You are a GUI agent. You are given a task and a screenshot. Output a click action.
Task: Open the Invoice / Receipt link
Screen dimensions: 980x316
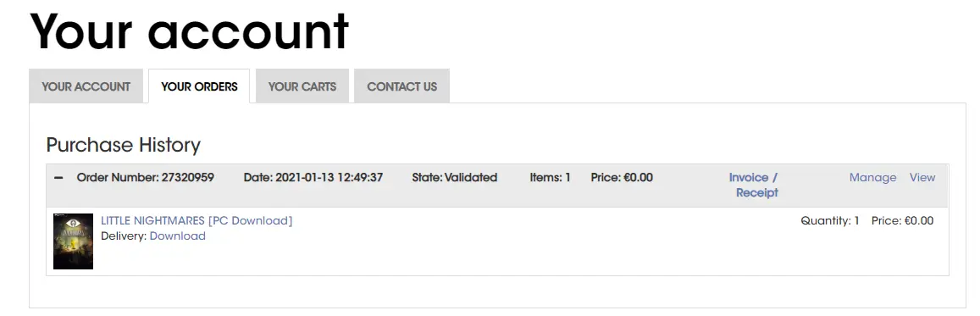click(754, 185)
